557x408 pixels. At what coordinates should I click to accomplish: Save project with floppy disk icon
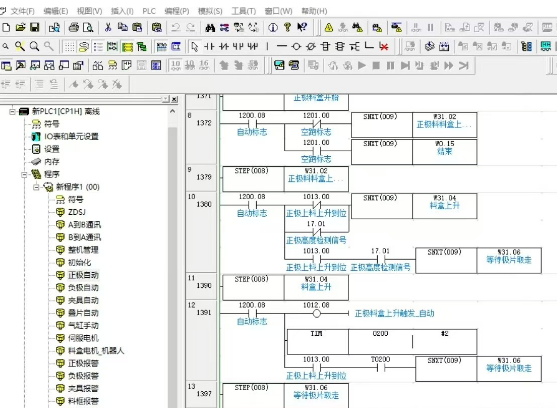(34, 27)
